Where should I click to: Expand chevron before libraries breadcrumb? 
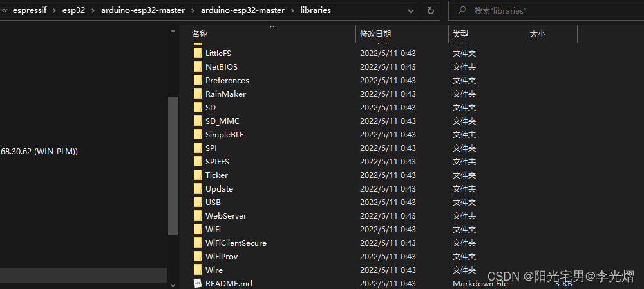(x=292, y=11)
